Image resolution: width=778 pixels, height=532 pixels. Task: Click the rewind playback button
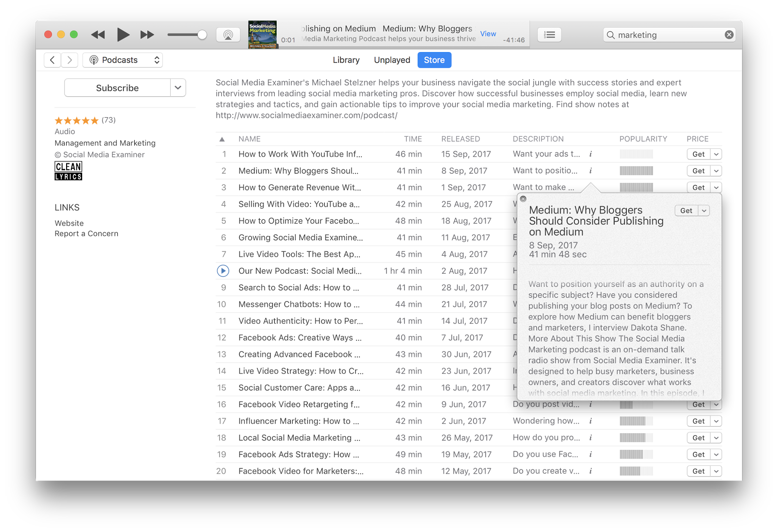pos(98,35)
